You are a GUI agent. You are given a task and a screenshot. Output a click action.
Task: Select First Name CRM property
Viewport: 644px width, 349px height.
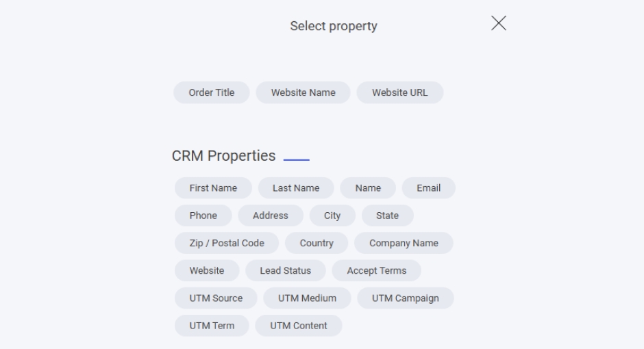click(x=213, y=188)
